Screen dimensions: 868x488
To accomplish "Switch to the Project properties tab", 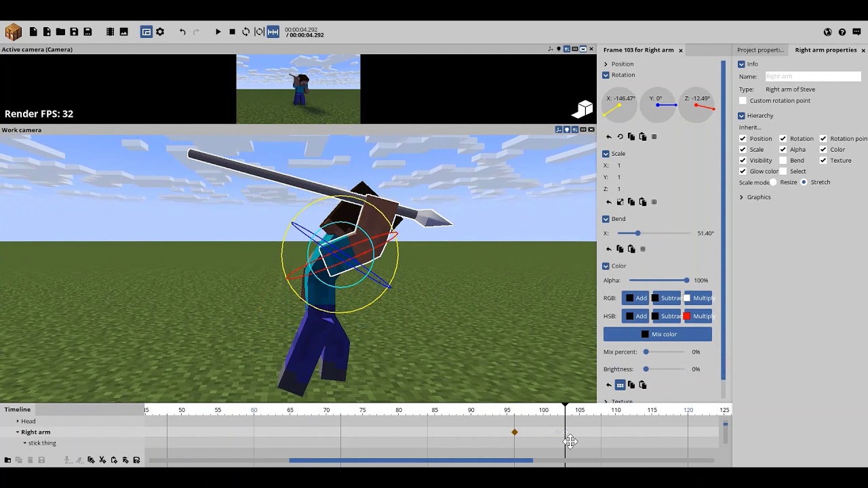I will tap(760, 50).
